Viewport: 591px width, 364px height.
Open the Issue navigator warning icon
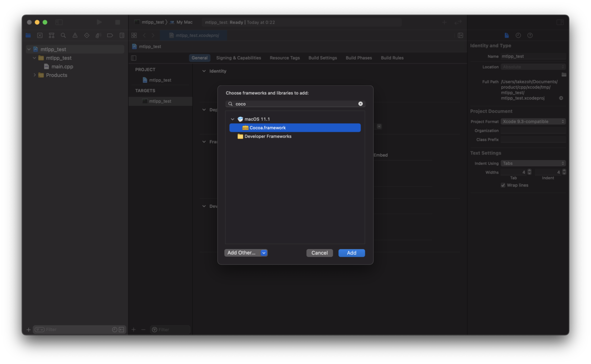pos(75,35)
